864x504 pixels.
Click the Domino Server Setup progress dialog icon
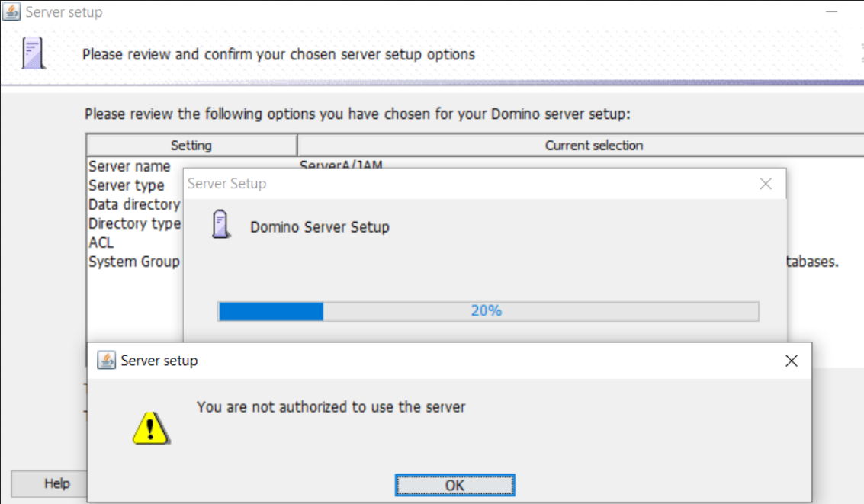tap(221, 225)
